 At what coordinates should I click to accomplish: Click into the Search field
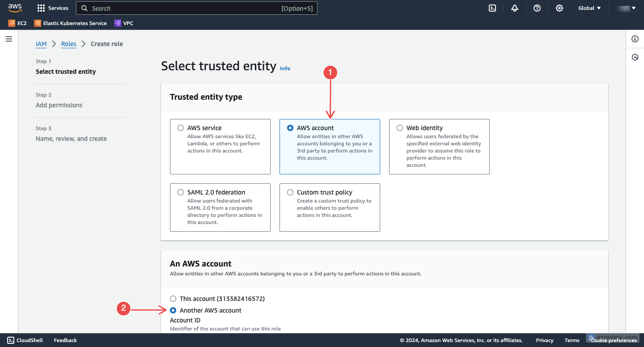[x=197, y=8]
